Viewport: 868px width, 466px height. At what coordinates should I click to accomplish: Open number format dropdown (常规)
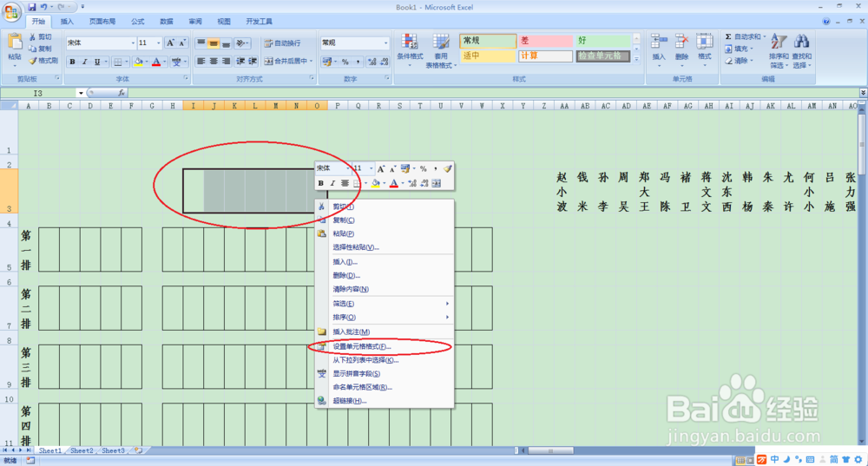tap(386, 43)
